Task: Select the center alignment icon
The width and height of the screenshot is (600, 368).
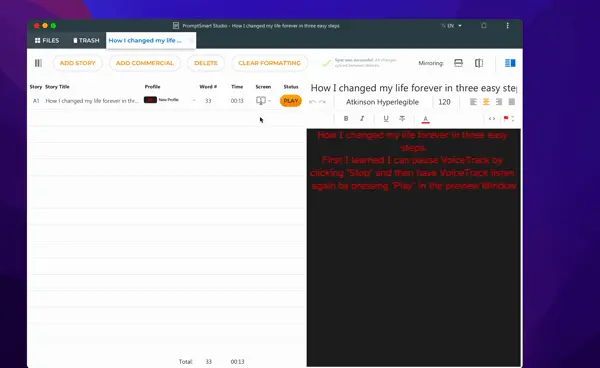Action: click(486, 102)
